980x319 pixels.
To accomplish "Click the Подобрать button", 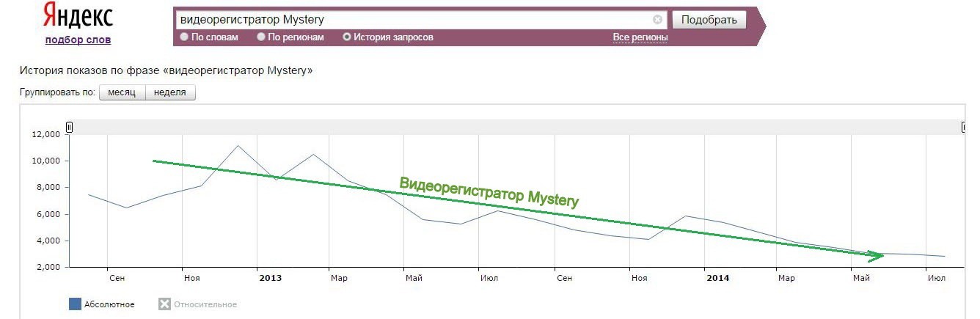I will coord(709,20).
